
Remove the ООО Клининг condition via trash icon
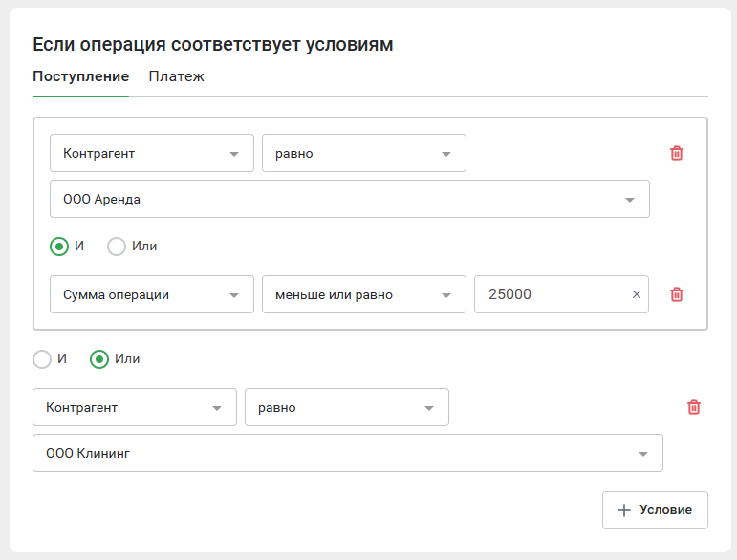pos(694,407)
